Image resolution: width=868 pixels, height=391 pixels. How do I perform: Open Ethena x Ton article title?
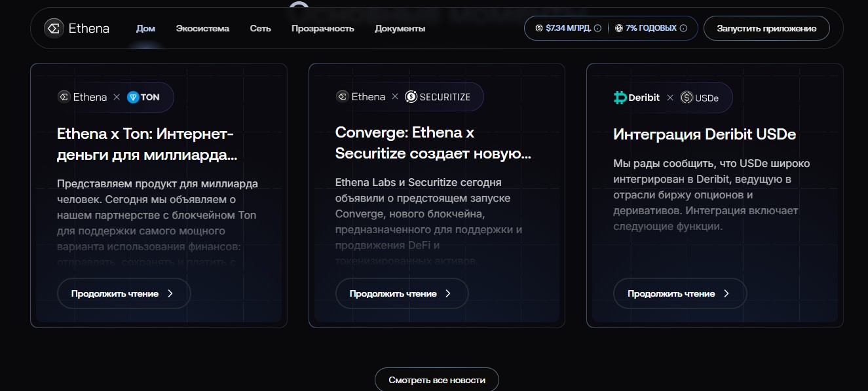147,145
